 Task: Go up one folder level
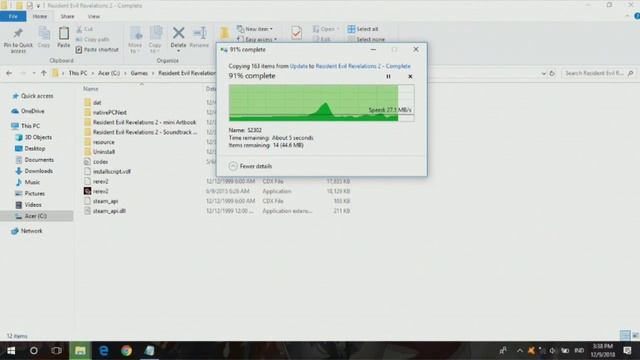[x=44, y=73]
